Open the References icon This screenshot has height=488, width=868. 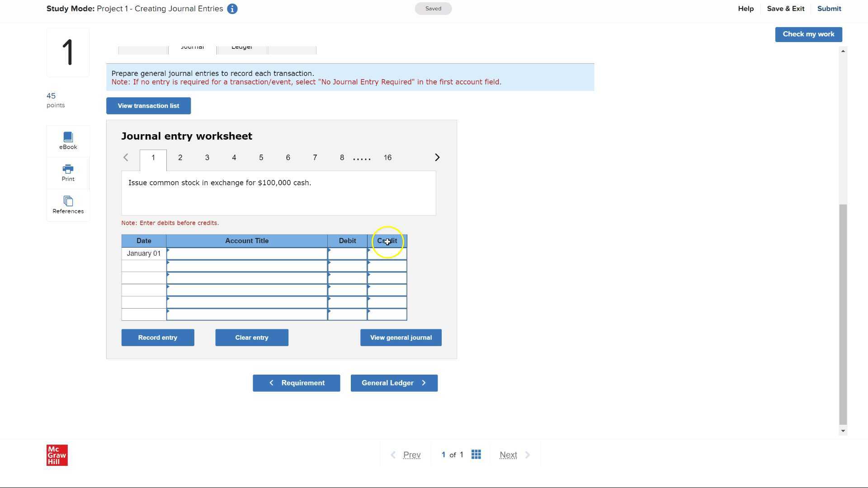68,205
